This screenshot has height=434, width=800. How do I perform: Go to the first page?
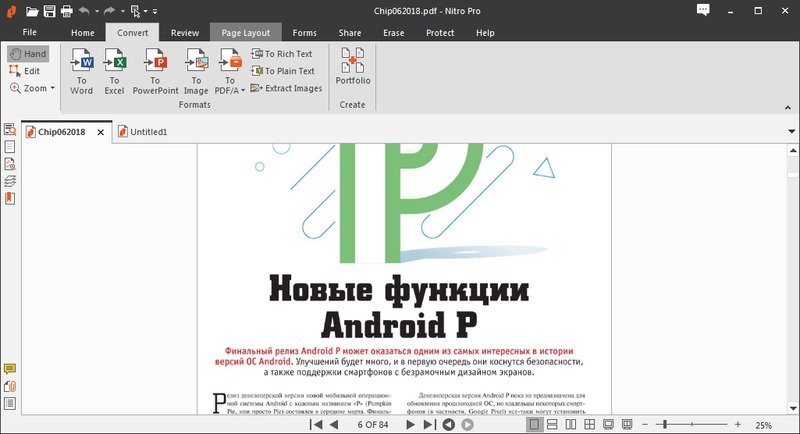(316, 424)
